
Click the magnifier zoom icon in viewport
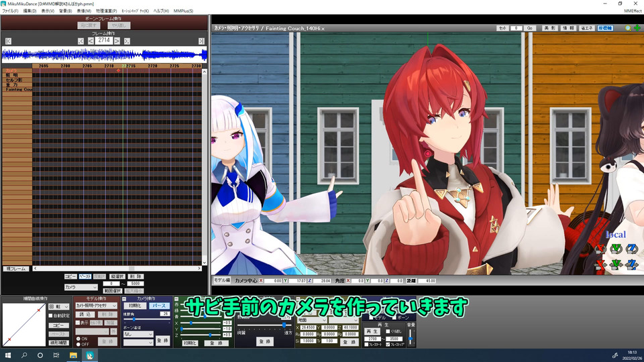click(x=628, y=28)
